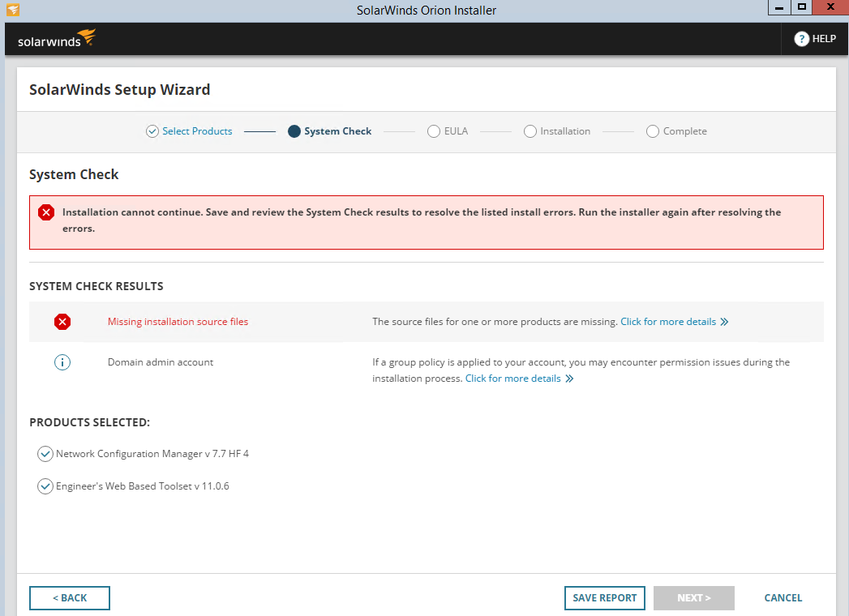The width and height of the screenshot is (849, 616).
Task: Click the info icon beside Domain admin account
Action: click(62, 362)
